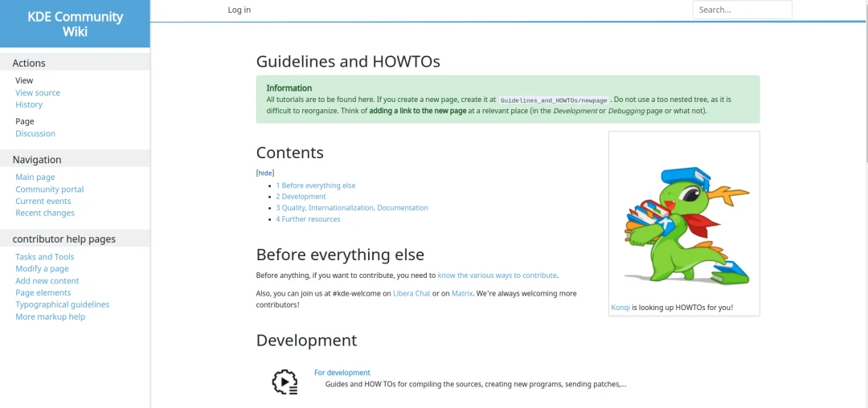Open the Matrix link

[462, 294]
